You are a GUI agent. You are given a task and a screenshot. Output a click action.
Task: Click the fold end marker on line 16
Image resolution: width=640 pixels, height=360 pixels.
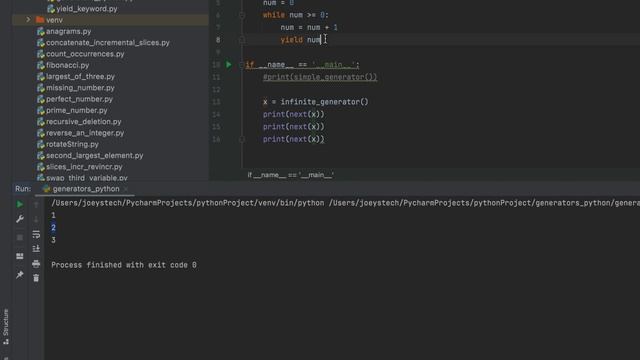[242, 139]
